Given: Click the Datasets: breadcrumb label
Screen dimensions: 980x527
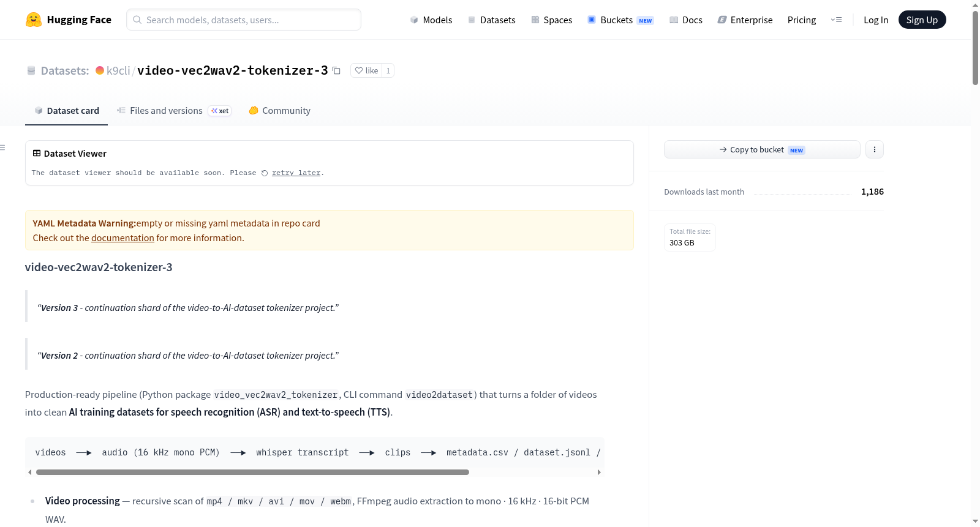Looking at the screenshot, I should (x=65, y=70).
